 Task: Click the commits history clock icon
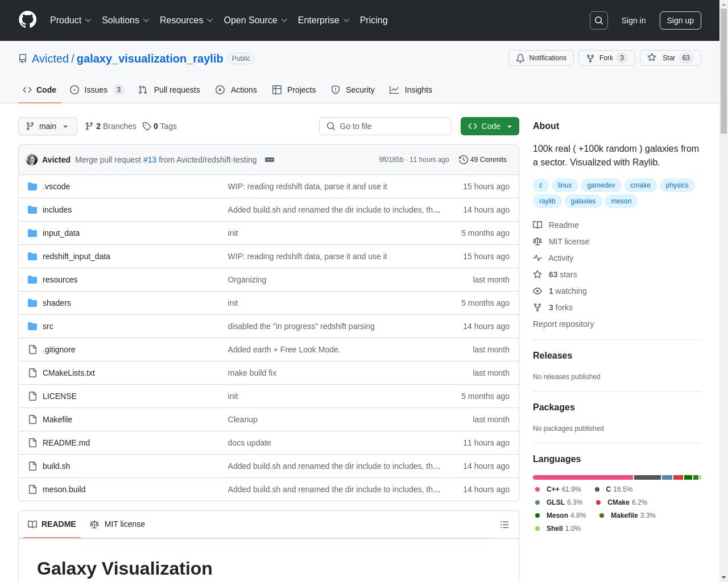point(464,160)
